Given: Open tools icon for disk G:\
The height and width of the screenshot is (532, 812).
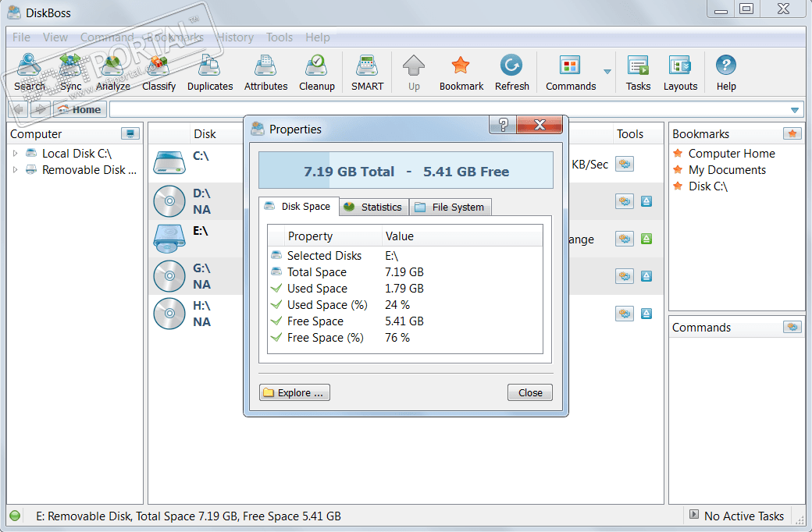Looking at the screenshot, I should tap(625, 276).
